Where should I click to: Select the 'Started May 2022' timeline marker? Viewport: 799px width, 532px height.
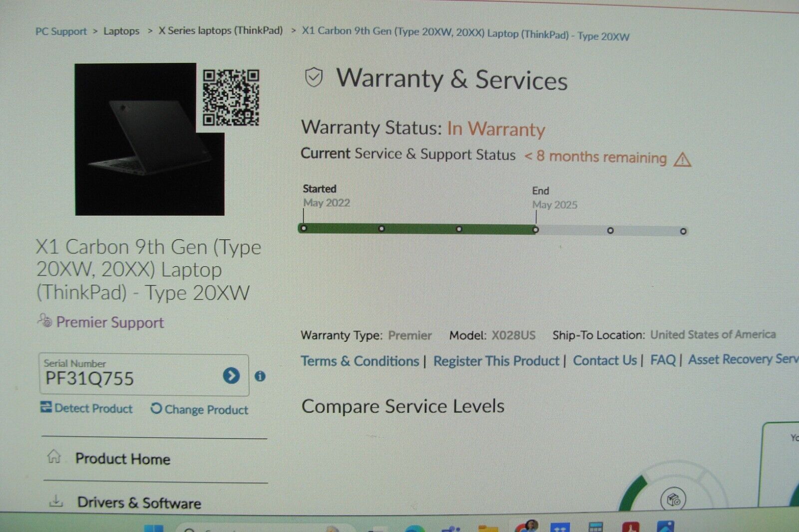pos(304,228)
